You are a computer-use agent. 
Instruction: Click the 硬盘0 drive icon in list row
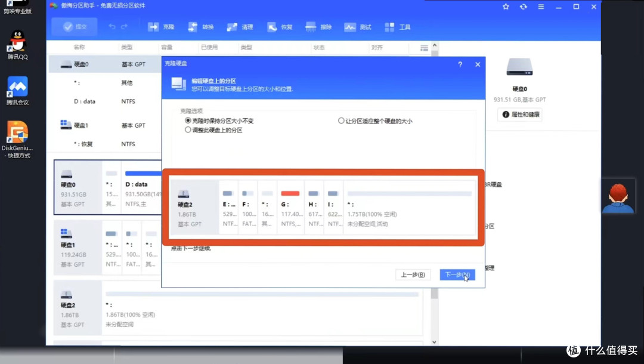66,64
